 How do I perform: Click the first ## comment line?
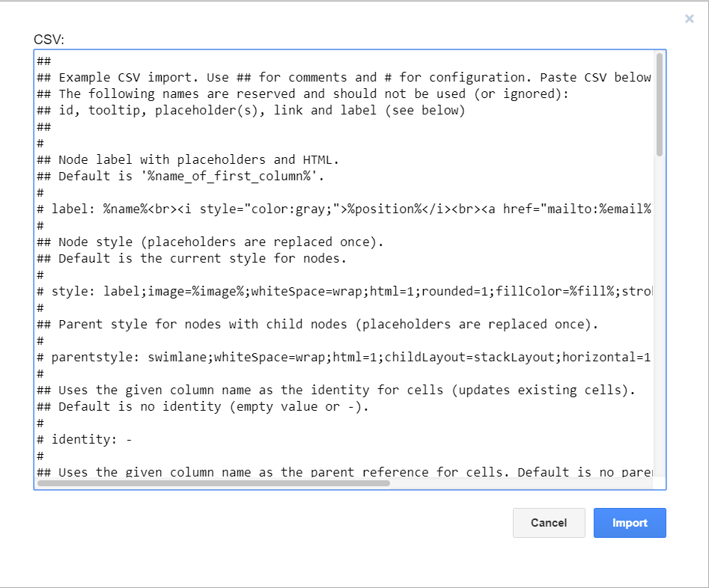pos(43,61)
